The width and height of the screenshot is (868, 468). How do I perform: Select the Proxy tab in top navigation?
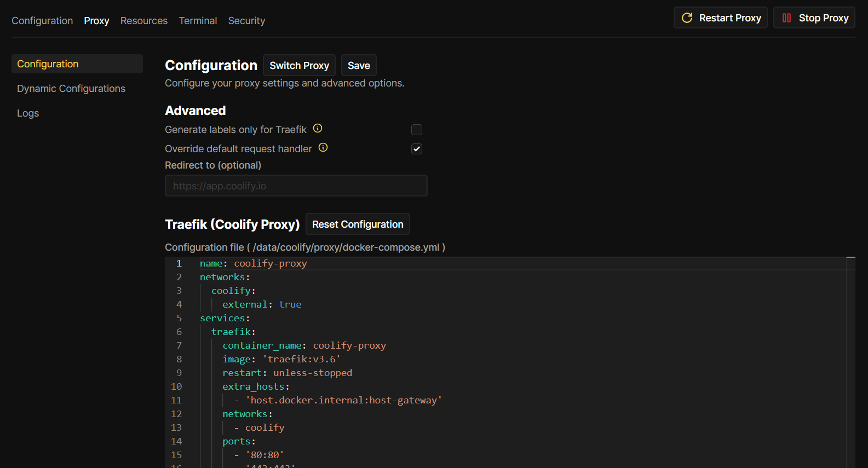tap(96, 21)
